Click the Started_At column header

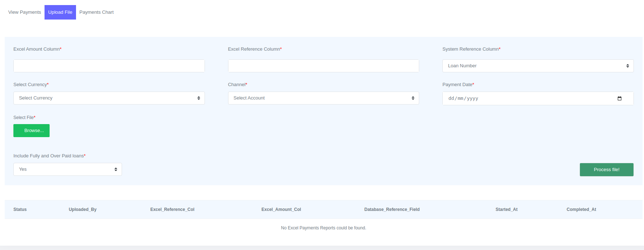click(506, 209)
